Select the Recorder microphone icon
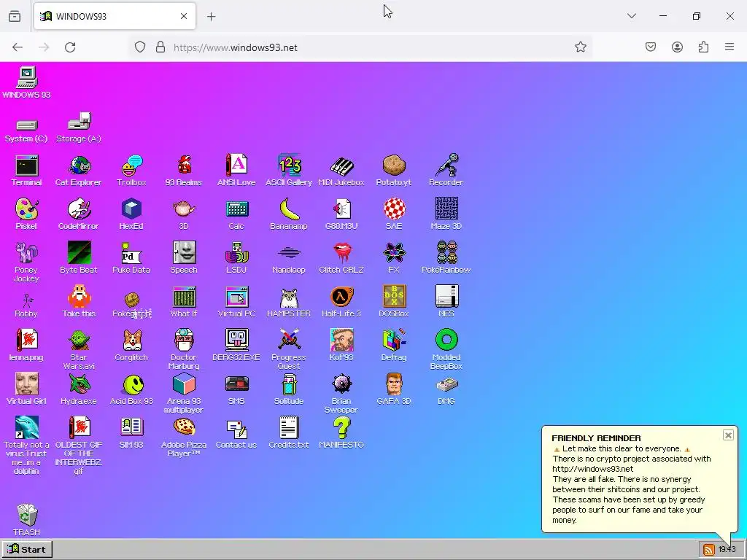747x560 pixels. click(446, 166)
